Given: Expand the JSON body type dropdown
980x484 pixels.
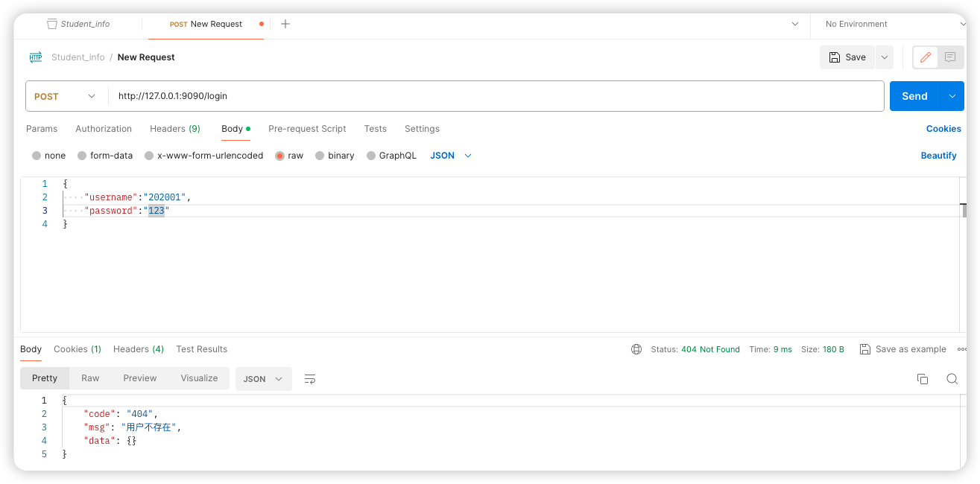Looking at the screenshot, I should coord(452,156).
